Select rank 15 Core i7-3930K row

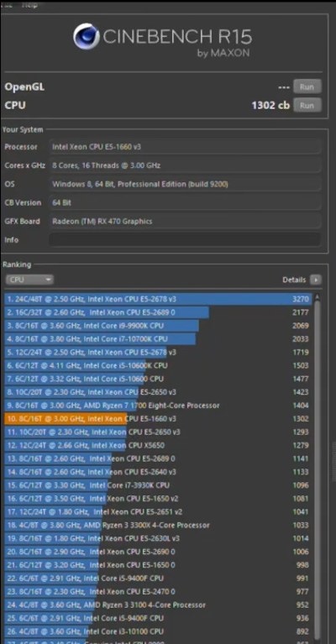[158, 485]
